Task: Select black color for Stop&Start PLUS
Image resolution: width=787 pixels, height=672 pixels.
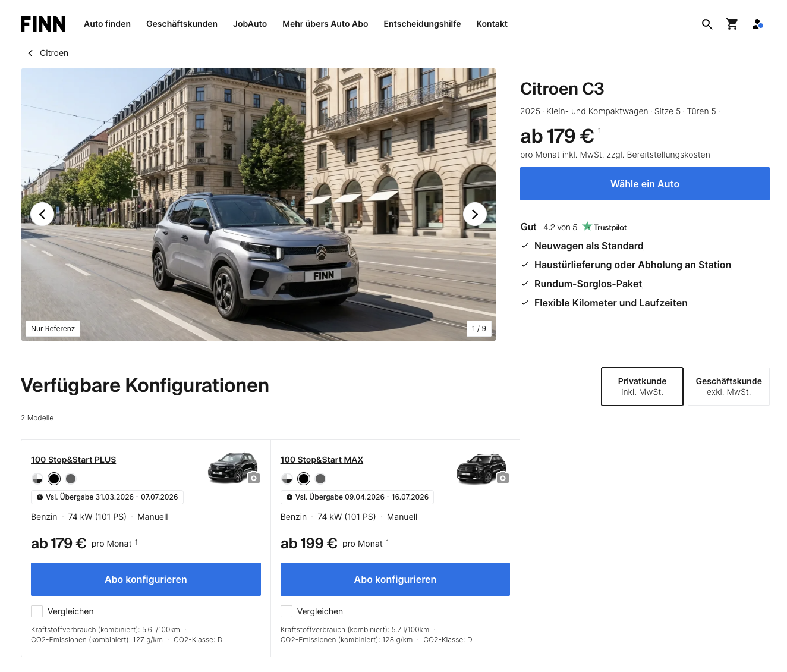Action: 54,479
